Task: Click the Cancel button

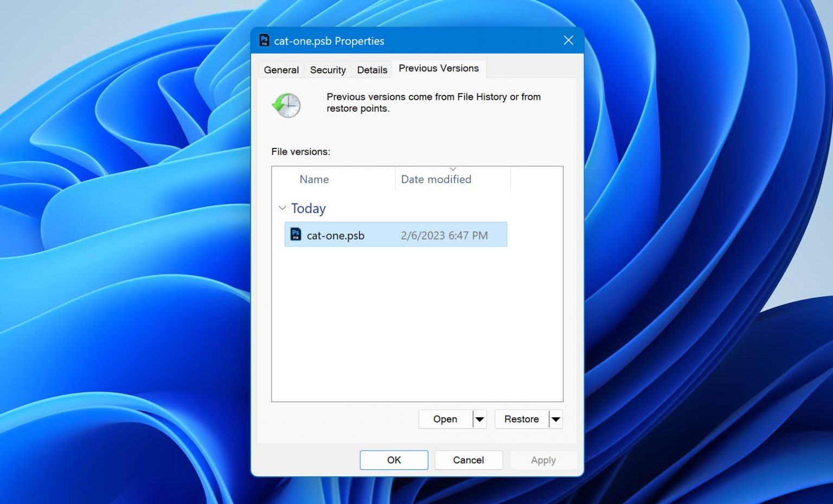Action: click(x=469, y=460)
